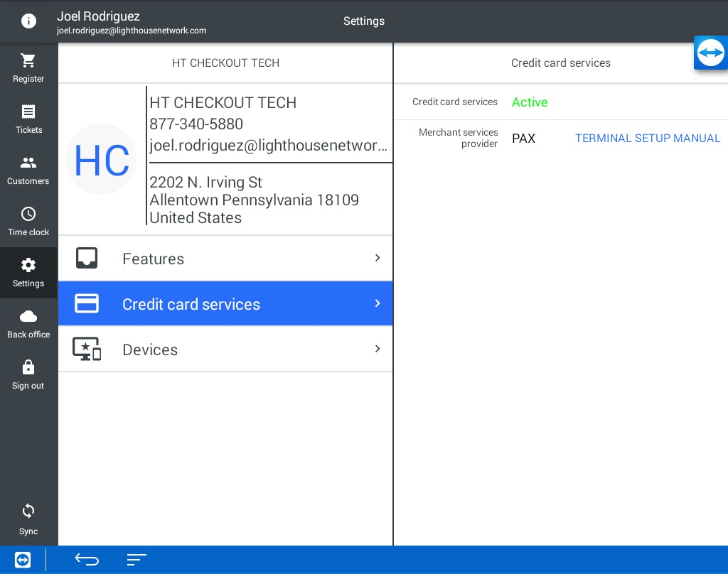This screenshot has width=728, height=574.
Task: Select the Devices menu item
Action: tap(150, 350)
